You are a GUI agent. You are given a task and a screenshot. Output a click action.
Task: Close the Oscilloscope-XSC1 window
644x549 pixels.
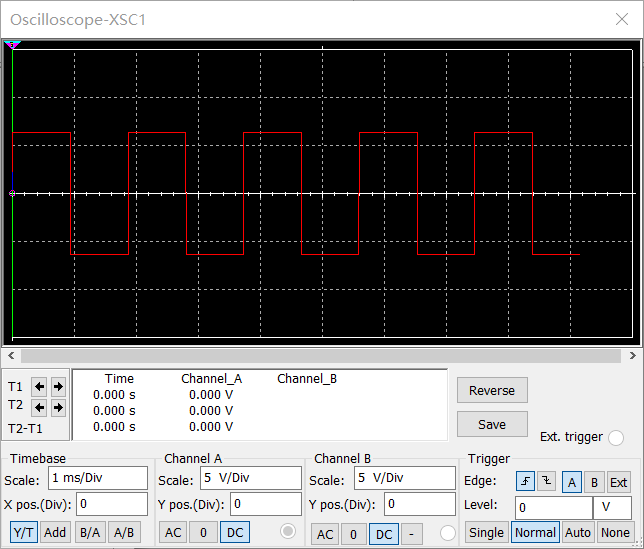(622, 19)
